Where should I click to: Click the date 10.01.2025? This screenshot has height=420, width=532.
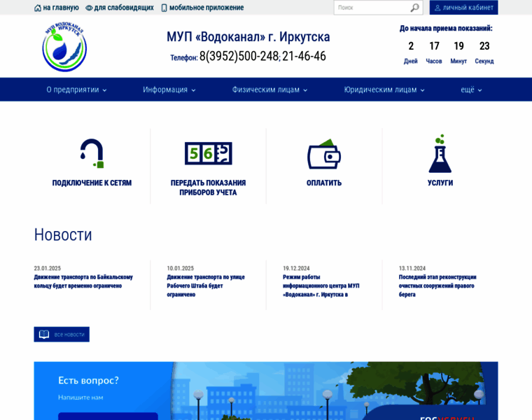click(x=180, y=268)
